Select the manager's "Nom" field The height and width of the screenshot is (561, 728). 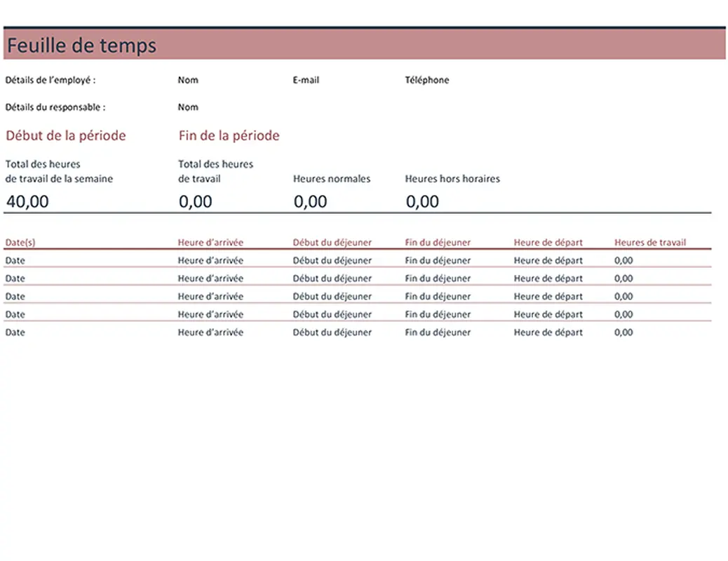click(188, 107)
